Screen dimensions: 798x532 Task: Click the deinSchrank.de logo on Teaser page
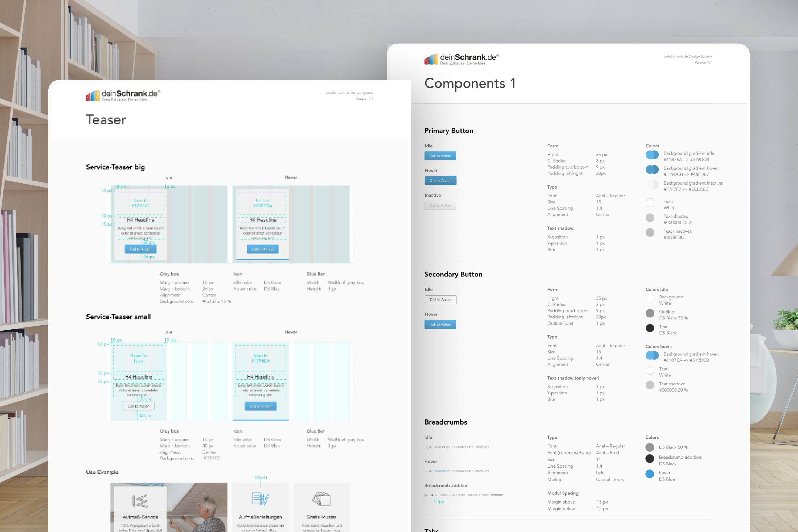point(122,95)
